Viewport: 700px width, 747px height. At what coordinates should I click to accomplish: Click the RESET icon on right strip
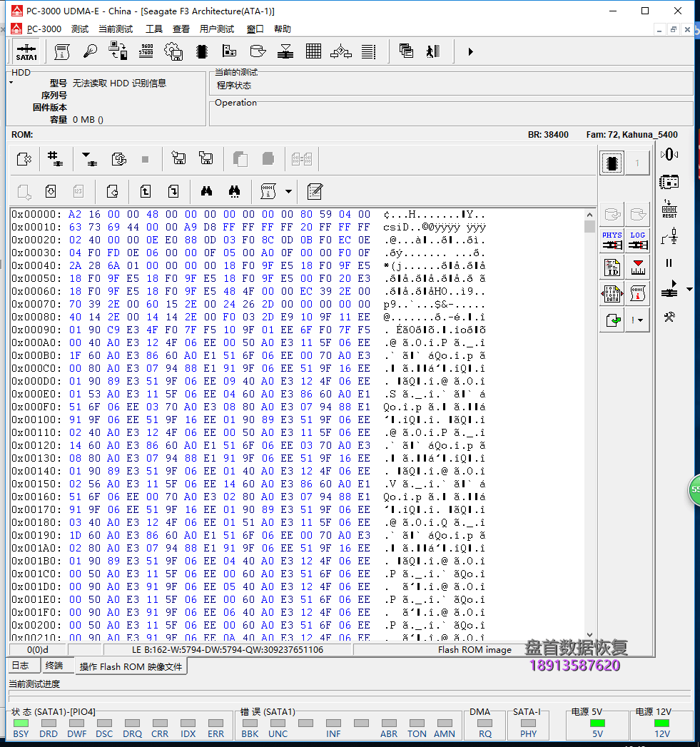[x=669, y=208]
